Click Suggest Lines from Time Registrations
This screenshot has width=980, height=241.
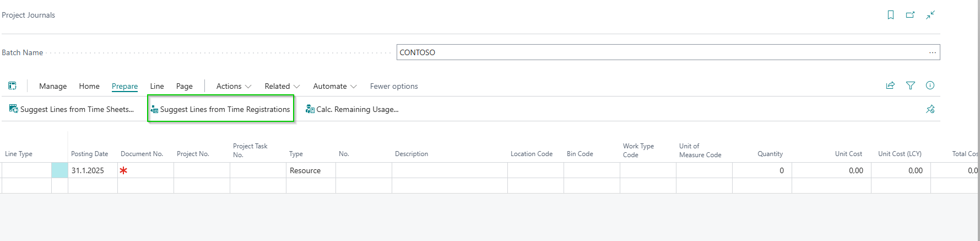click(x=220, y=109)
